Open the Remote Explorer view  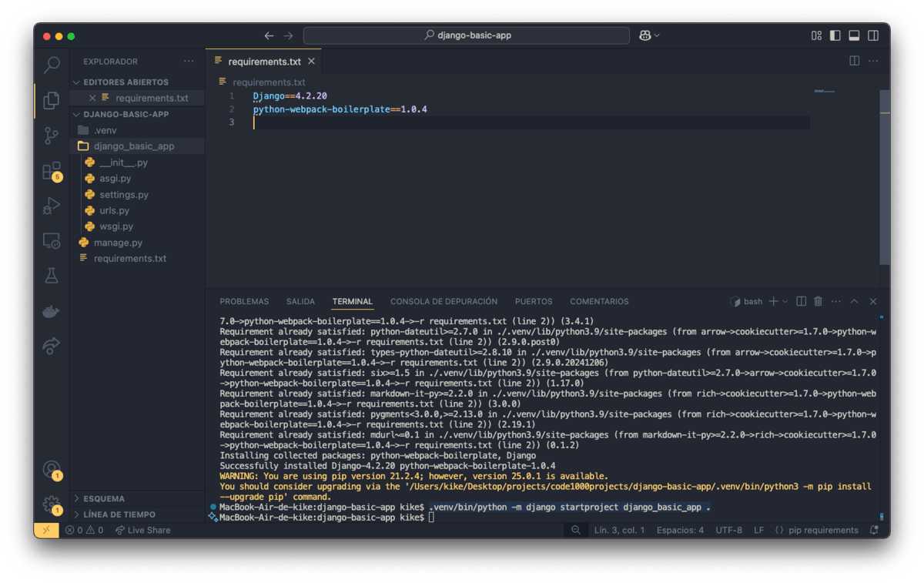[x=52, y=241]
